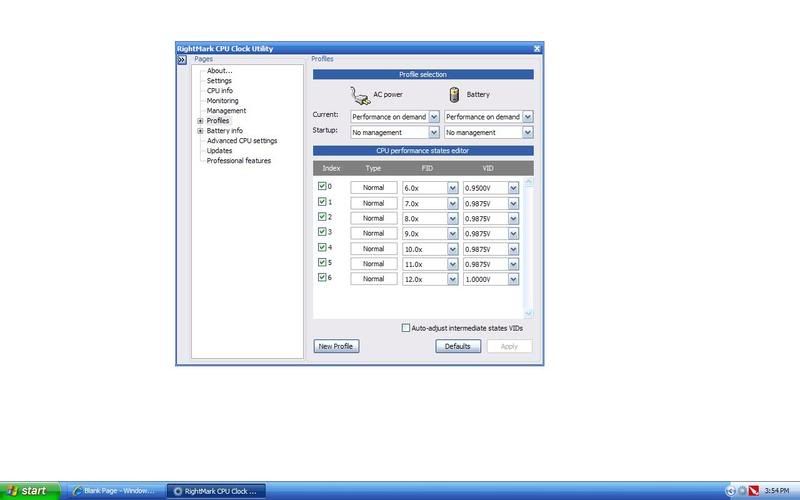Expand the Battery info tree node

click(201, 131)
